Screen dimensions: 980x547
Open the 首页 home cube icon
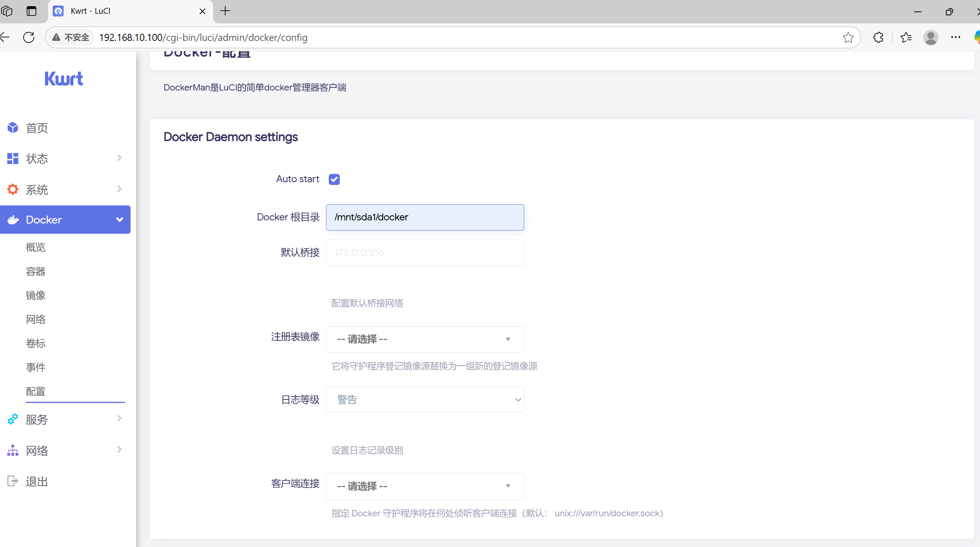click(12, 128)
